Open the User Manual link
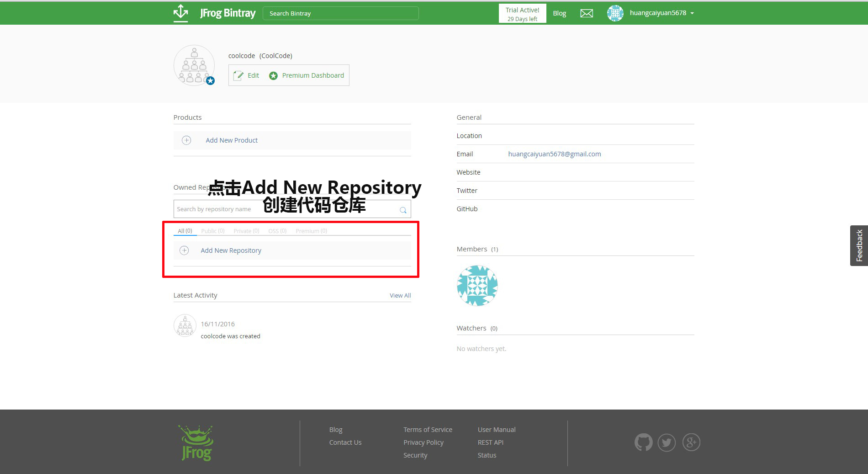868x474 pixels. pyautogui.click(x=497, y=430)
